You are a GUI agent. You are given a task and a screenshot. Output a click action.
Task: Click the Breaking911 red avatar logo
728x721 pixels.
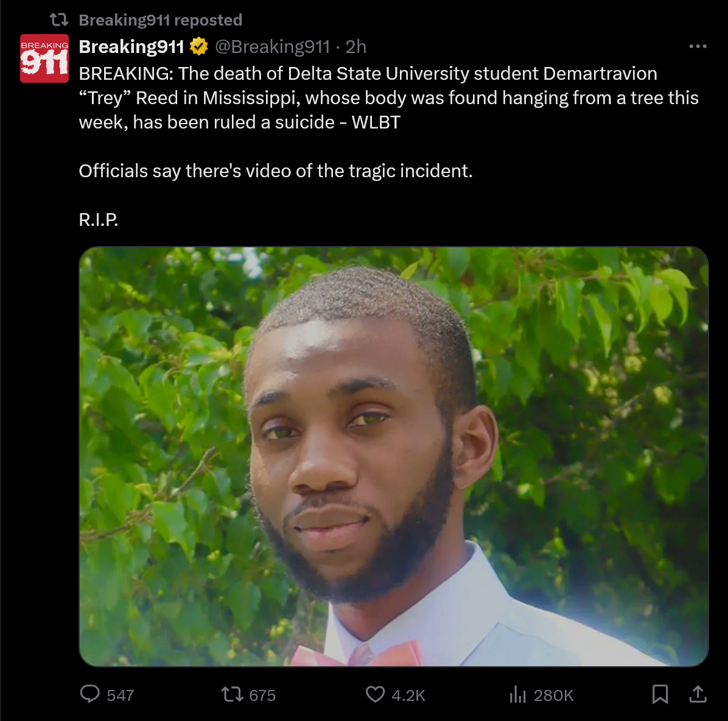[x=44, y=58]
